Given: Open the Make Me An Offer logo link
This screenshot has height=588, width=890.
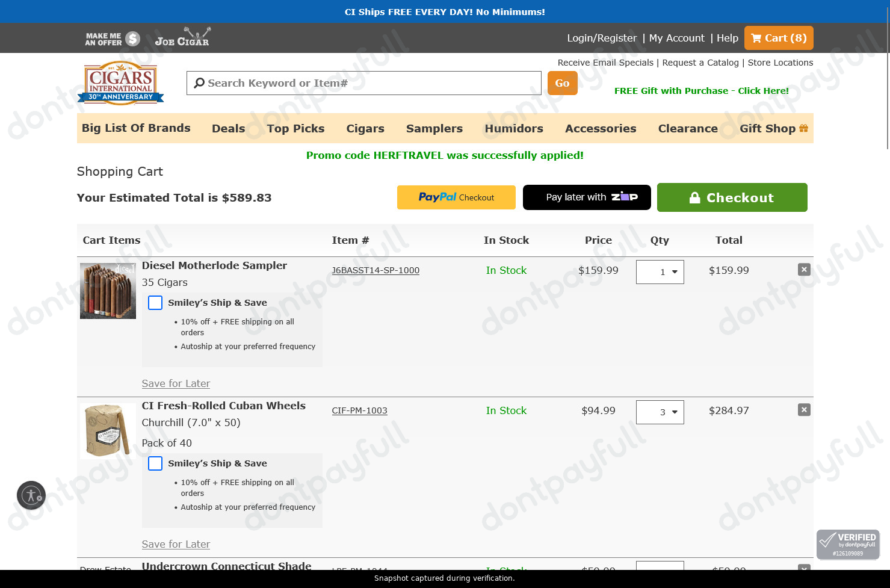Looking at the screenshot, I should [x=113, y=39].
